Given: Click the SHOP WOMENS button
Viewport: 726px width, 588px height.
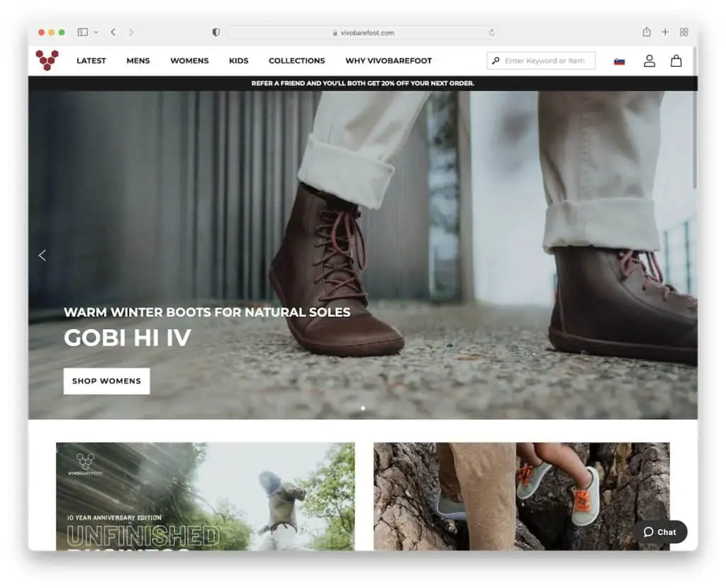Looking at the screenshot, I should (x=106, y=381).
